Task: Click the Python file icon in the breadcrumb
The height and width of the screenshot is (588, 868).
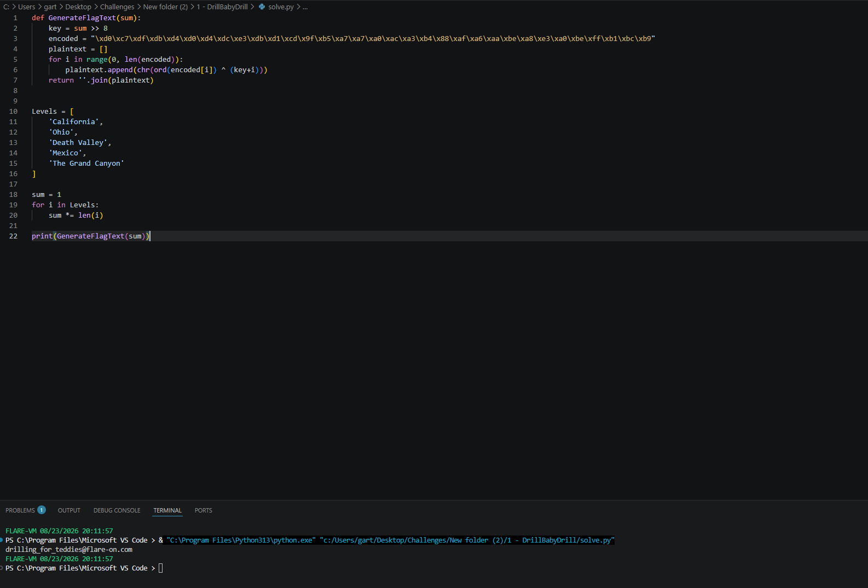Action: click(x=262, y=7)
